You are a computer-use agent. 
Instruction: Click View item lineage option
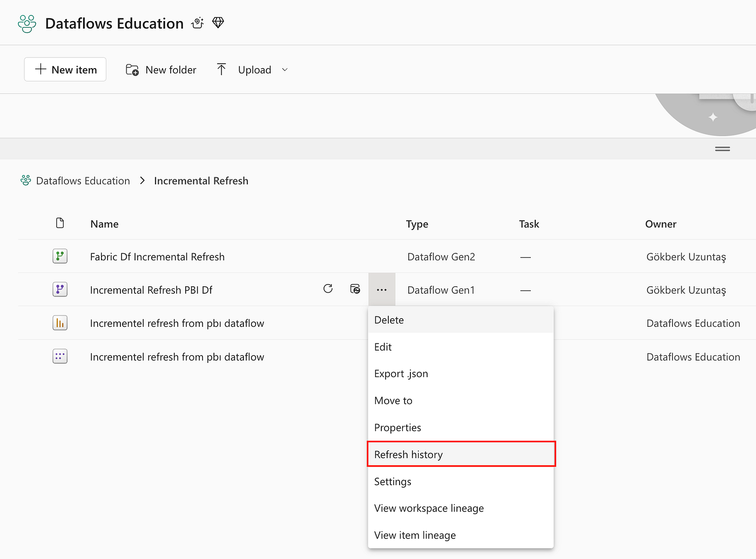point(415,535)
